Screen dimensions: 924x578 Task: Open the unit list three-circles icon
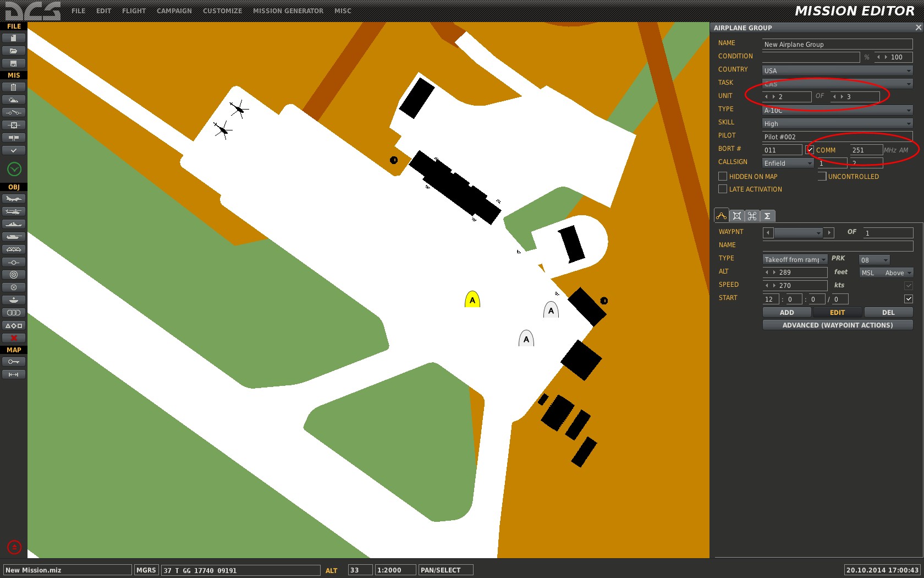[x=14, y=313]
